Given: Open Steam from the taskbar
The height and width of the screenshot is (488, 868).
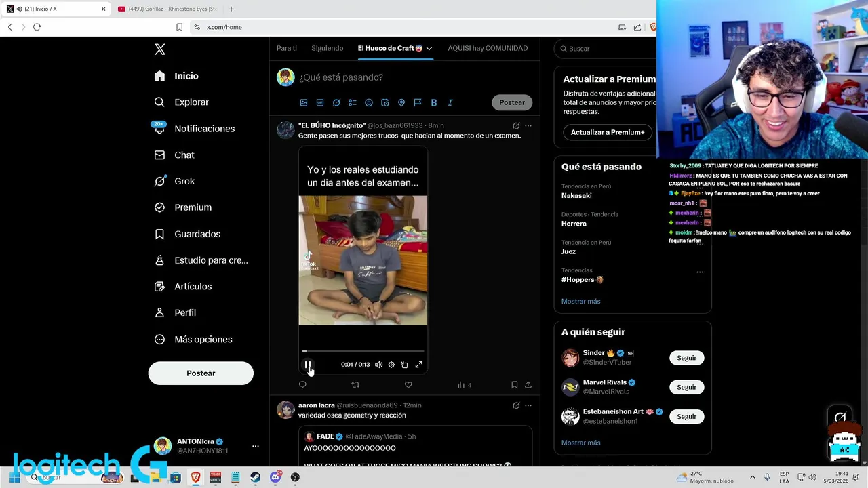Looking at the screenshot, I should [255, 477].
